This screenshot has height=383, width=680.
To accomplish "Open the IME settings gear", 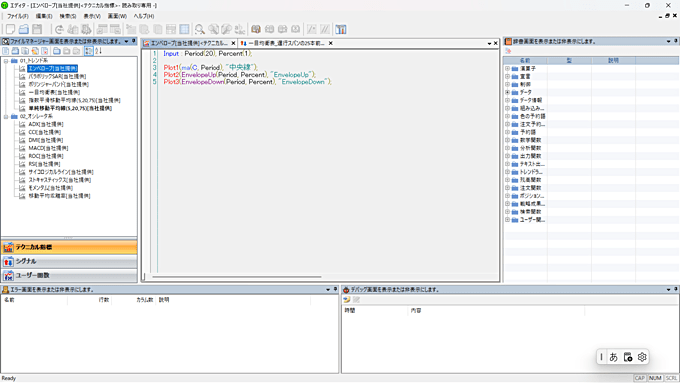I will point(642,357).
